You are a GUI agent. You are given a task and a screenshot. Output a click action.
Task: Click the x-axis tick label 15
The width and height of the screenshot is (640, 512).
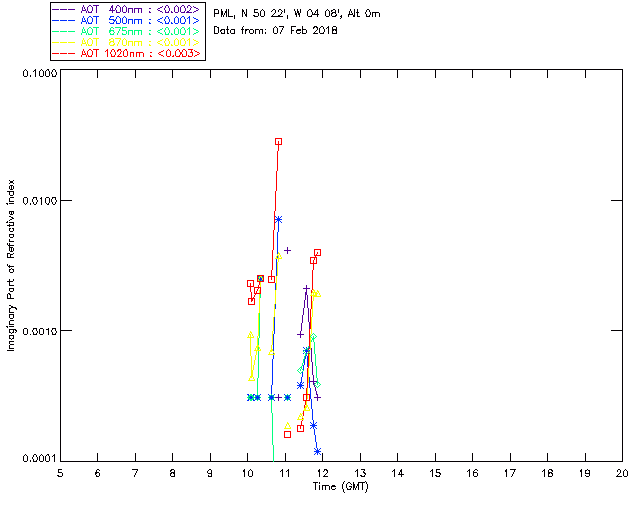point(435,473)
